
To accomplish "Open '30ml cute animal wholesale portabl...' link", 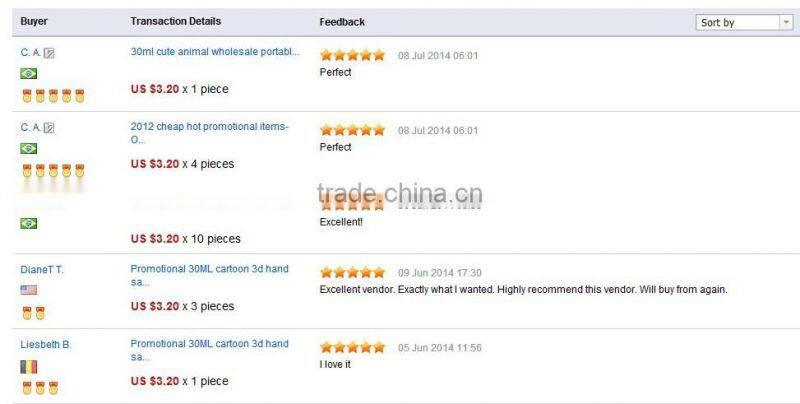I will (x=215, y=52).
